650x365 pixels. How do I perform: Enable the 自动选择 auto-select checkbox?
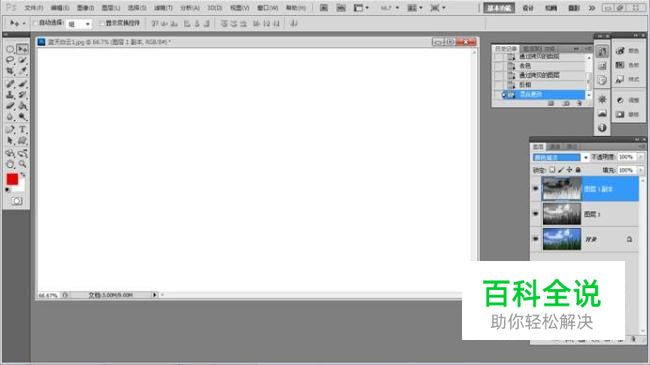tap(35, 23)
